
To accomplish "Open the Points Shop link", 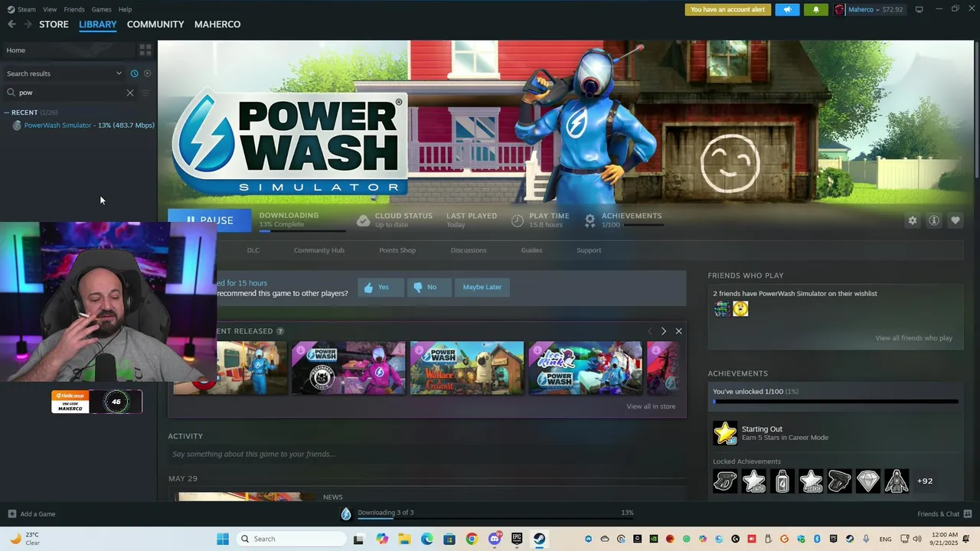I will click(397, 250).
